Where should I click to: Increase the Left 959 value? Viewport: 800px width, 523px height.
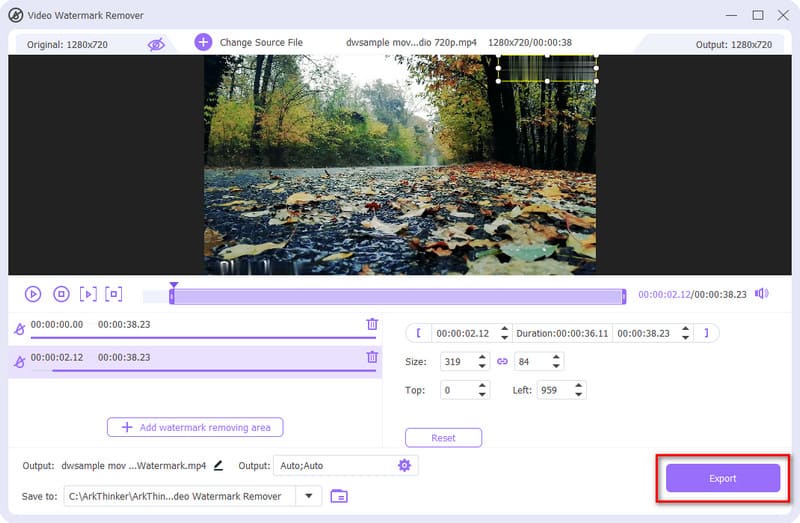tap(579, 385)
